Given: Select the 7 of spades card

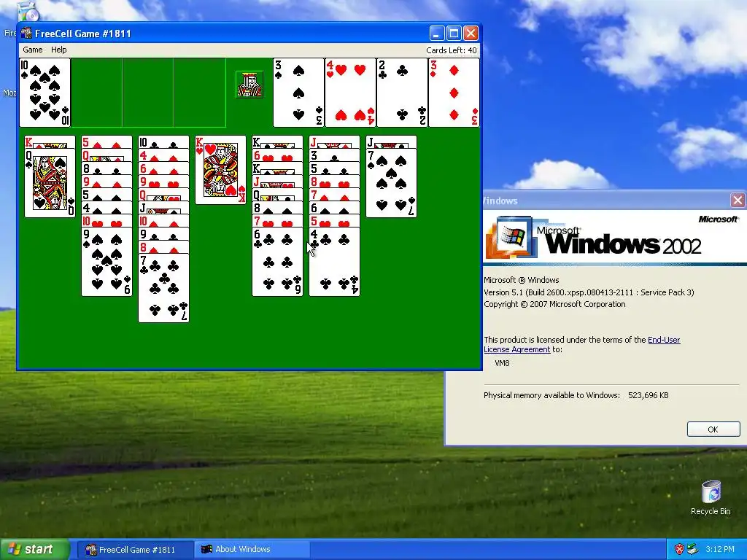Looking at the screenshot, I should pos(391,183).
